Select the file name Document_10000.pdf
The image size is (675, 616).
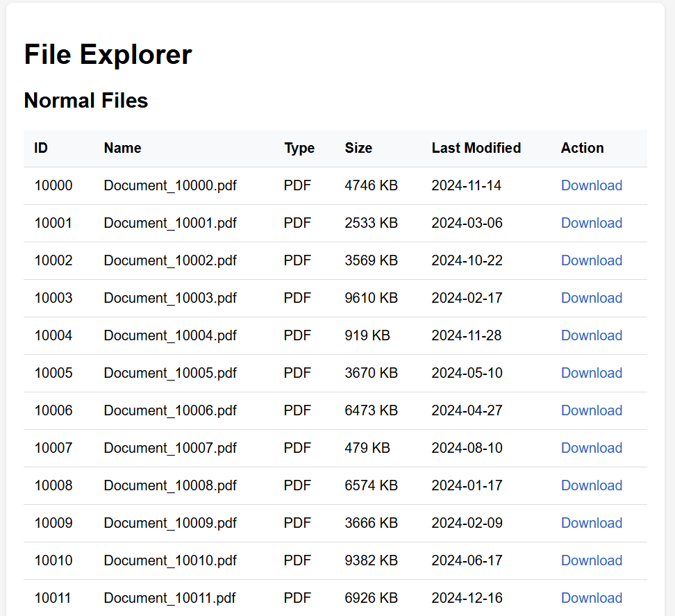click(x=170, y=185)
